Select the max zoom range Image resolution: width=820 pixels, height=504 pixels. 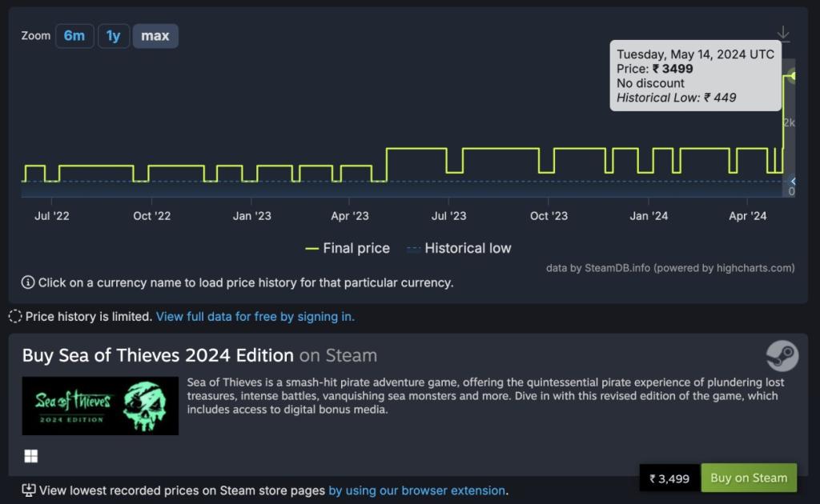pyautogui.click(x=155, y=36)
